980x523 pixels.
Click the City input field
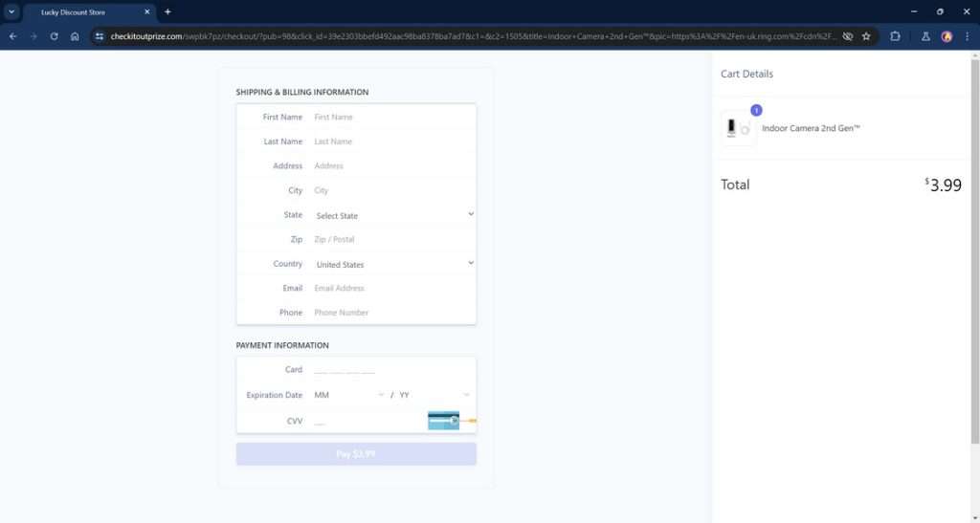coord(392,190)
